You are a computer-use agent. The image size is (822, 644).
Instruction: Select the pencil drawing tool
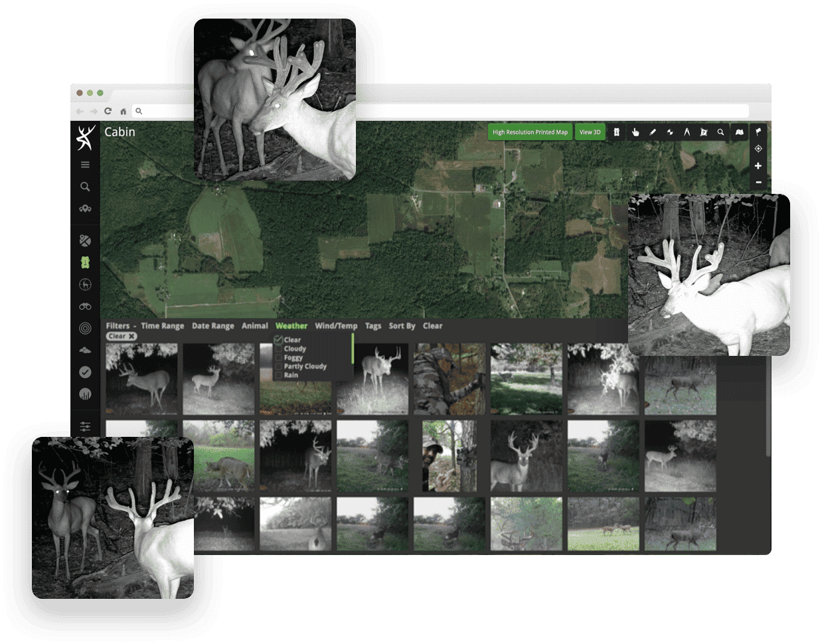click(x=653, y=132)
